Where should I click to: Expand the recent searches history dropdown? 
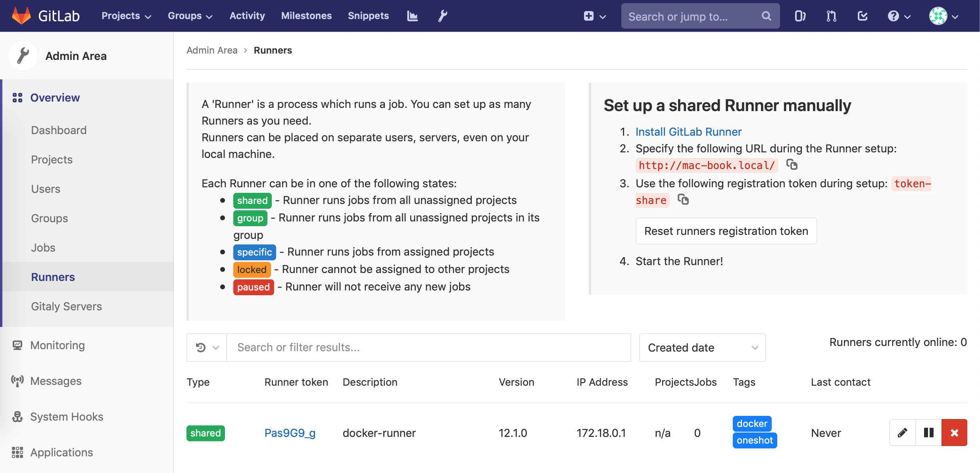tap(207, 348)
